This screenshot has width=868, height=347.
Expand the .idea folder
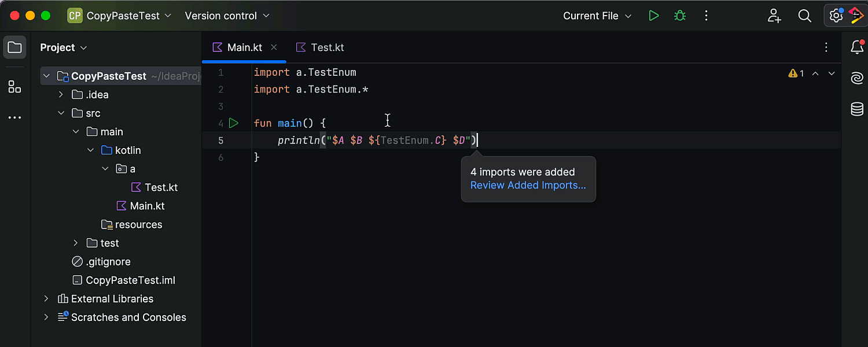[61, 95]
